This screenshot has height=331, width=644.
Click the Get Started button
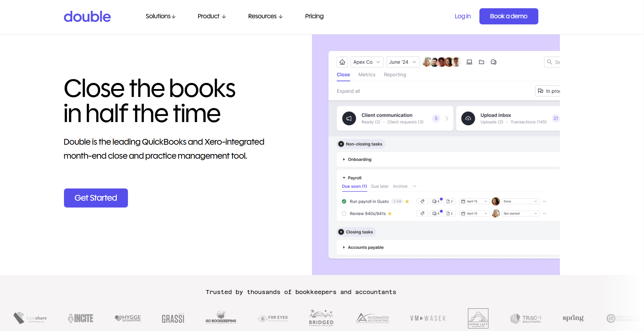coord(96,198)
